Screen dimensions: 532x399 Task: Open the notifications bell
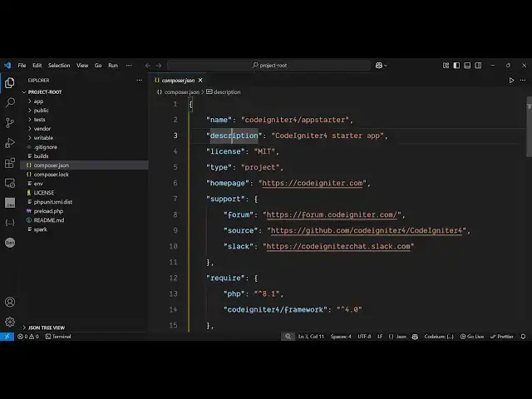tap(523, 337)
